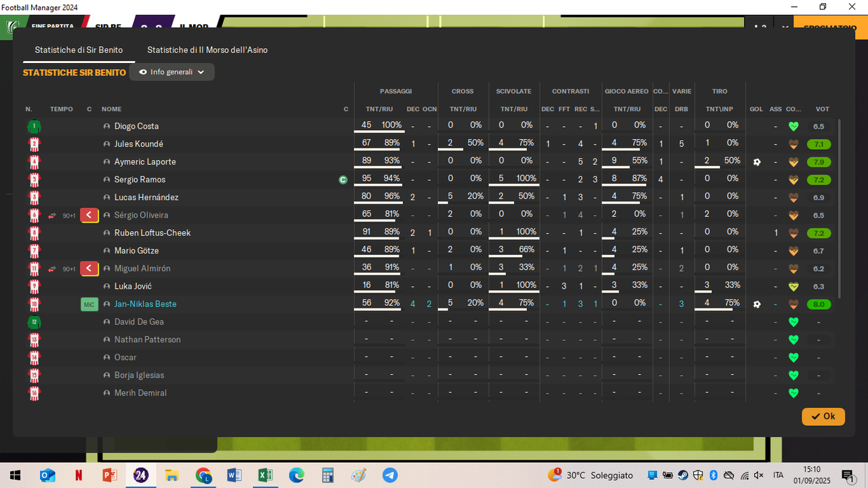Click the 90+1 time on Oliveira's row
Viewport: 868px width, 488px height.
pyautogui.click(x=69, y=216)
